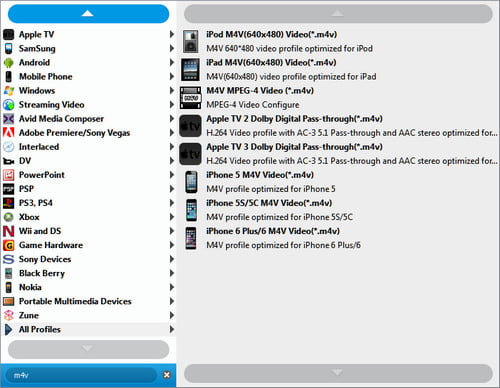Click the Interlaced disc icon
500x388 pixels.
click(x=9, y=147)
